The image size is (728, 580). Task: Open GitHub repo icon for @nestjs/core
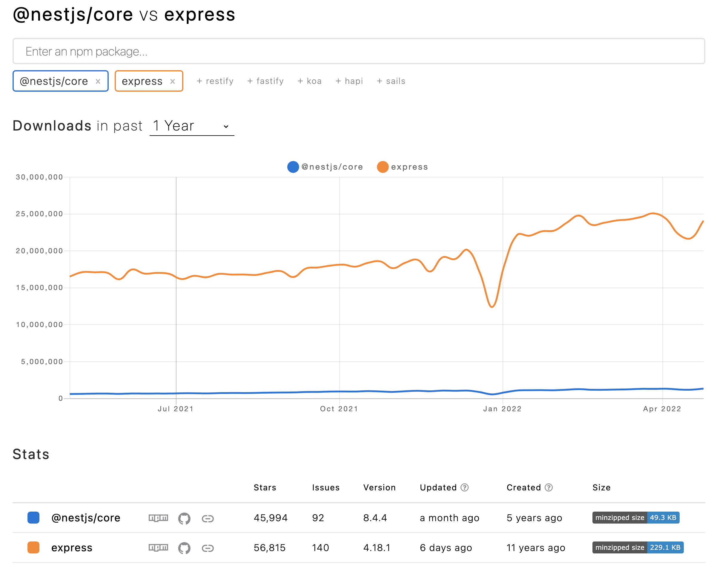point(184,518)
